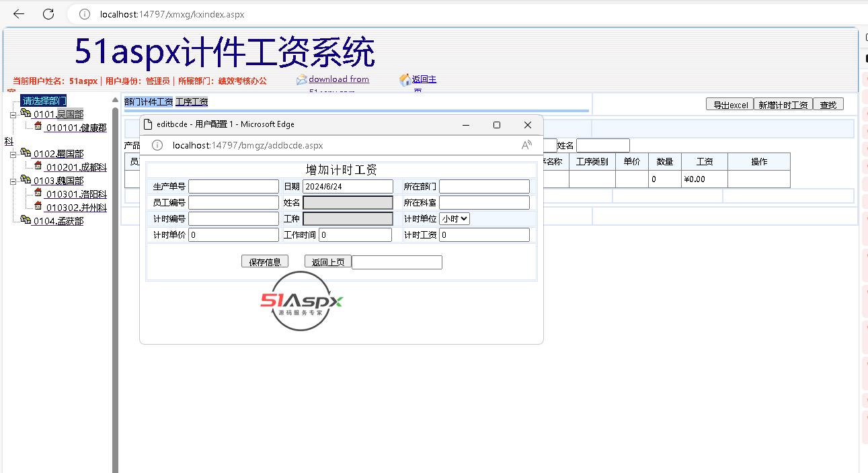This screenshot has width=868, height=473.
Task: Click the house icon beside 010301.洛阳科
Action: [x=38, y=193]
